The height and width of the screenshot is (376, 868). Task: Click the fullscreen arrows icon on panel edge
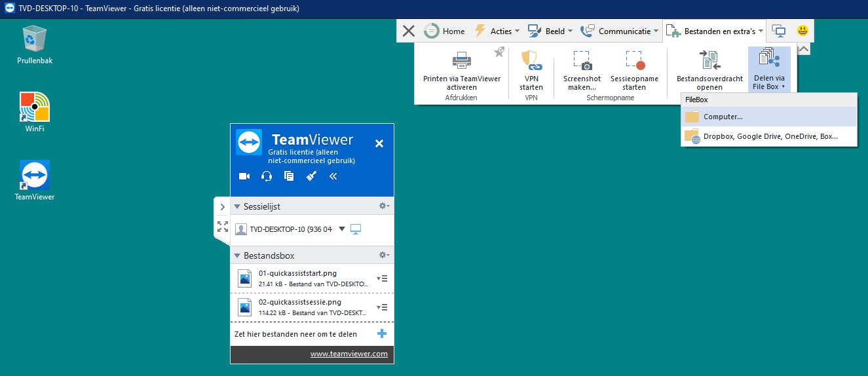(222, 227)
